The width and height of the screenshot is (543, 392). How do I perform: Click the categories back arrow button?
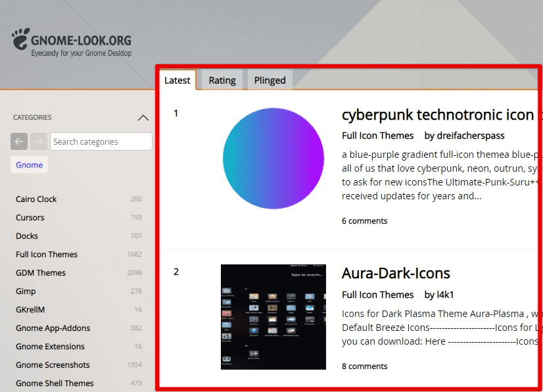[19, 141]
